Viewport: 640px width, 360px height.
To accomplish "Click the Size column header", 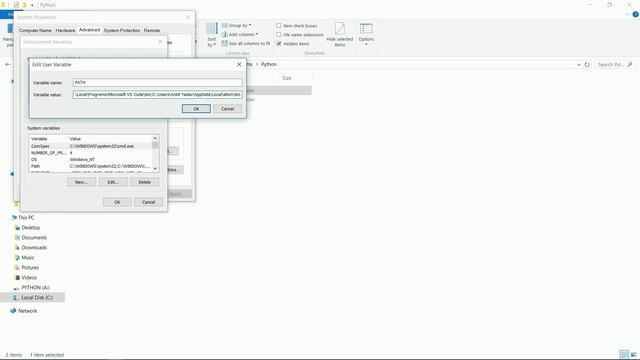I will click(x=287, y=78).
